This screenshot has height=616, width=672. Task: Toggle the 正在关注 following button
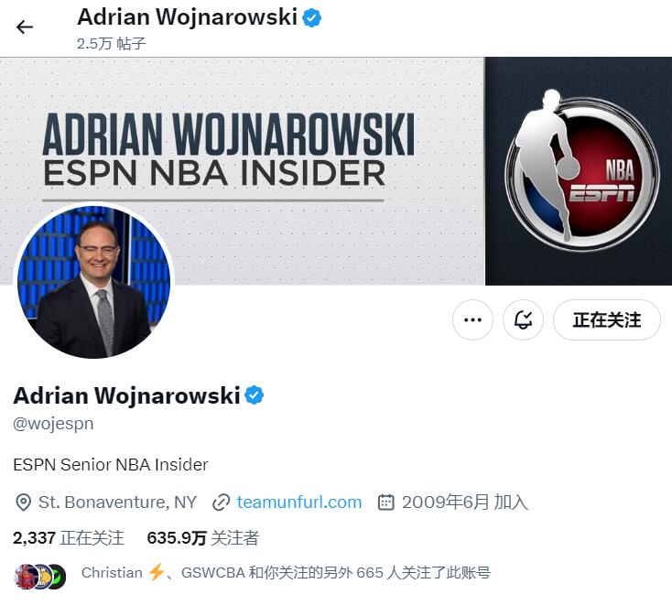606,320
